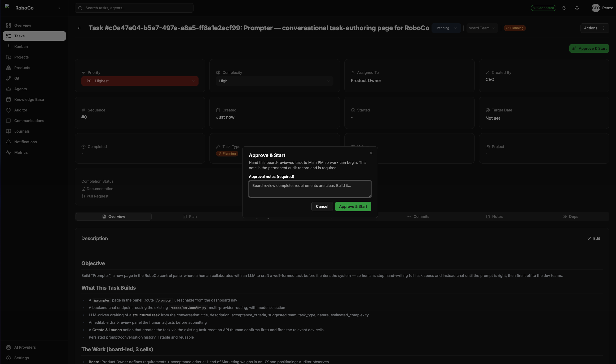616x364 pixels.
Task: Click Cancel in the approval dialog
Action: [x=322, y=206]
